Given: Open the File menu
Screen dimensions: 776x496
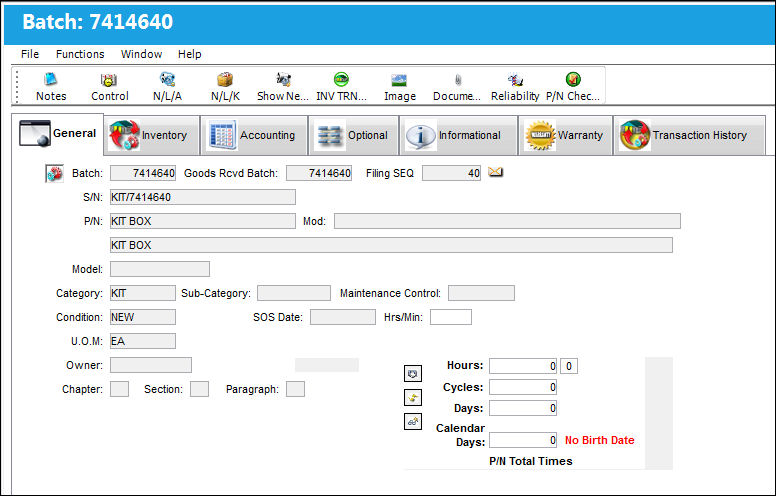Looking at the screenshot, I should 30,54.
